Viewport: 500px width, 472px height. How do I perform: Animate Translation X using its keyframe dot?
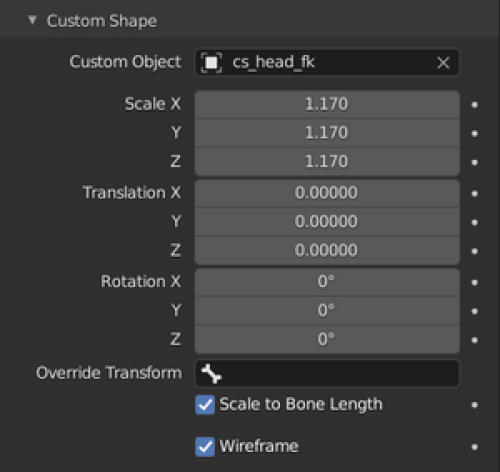(x=474, y=194)
